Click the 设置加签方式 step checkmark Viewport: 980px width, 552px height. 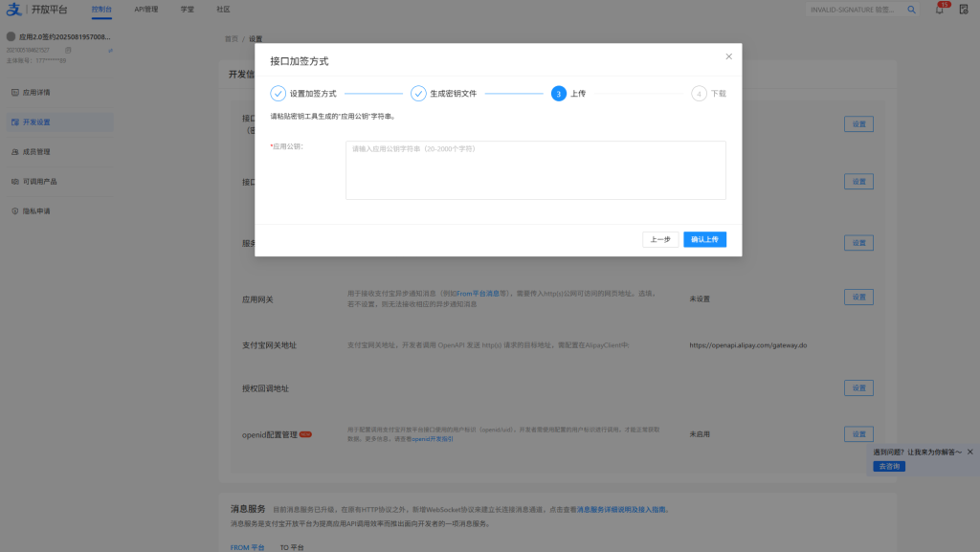point(278,94)
